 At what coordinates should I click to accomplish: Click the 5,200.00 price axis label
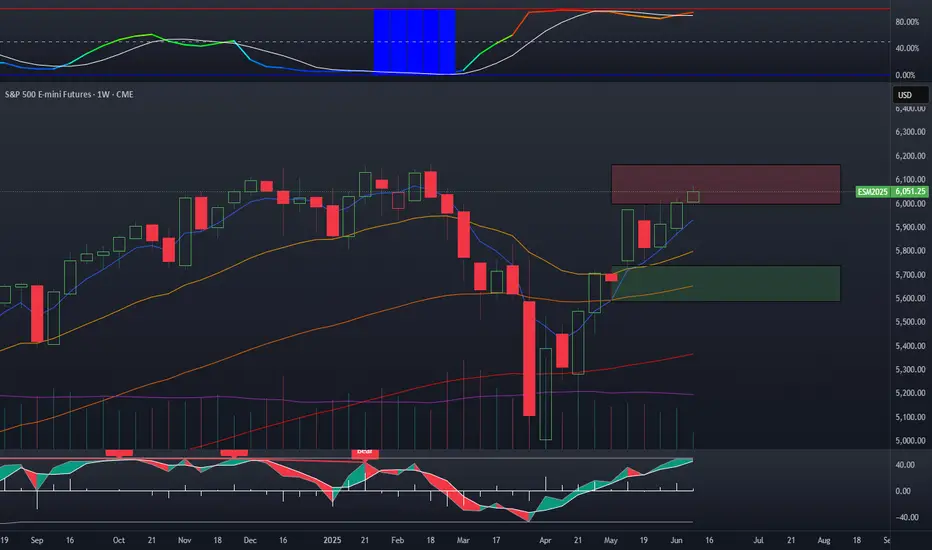point(911,393)
